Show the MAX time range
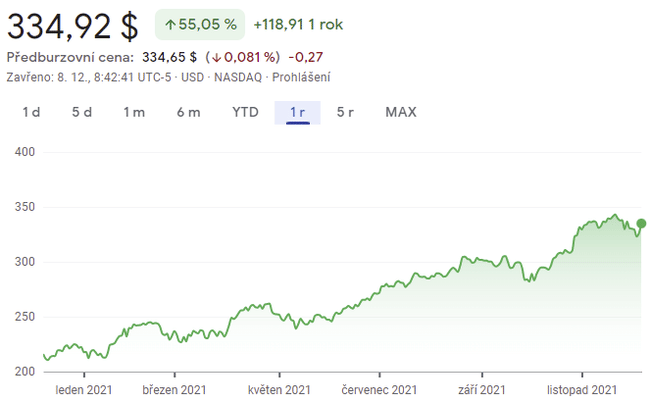The width and height of the screenshot is (650, 404). pos(401,112)
